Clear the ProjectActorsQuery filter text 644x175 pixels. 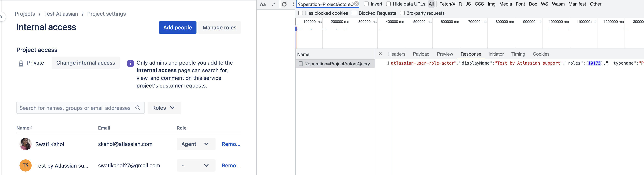(x=356, y=3)
